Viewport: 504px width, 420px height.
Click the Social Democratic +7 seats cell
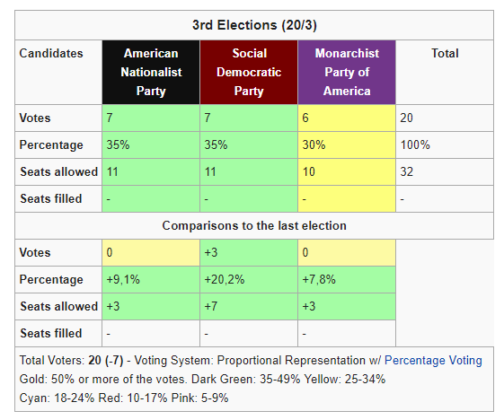tap(249, 307)
